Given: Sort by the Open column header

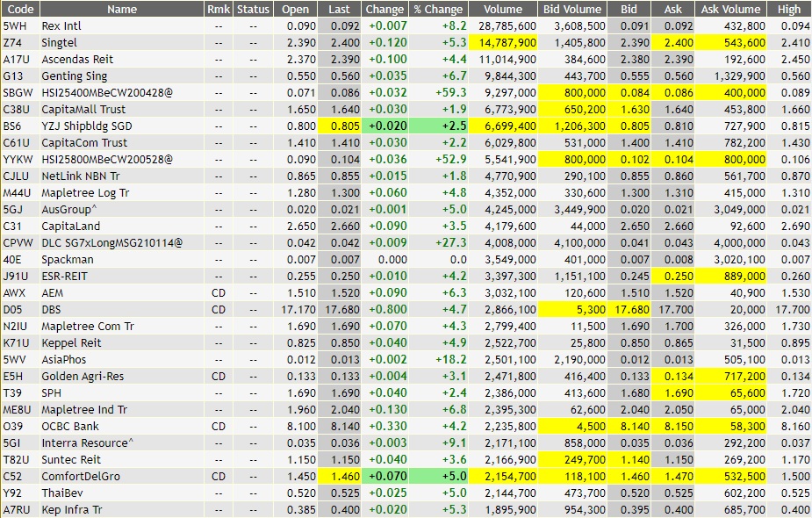Looking at the screenshot, I should (x=295, y=10).
